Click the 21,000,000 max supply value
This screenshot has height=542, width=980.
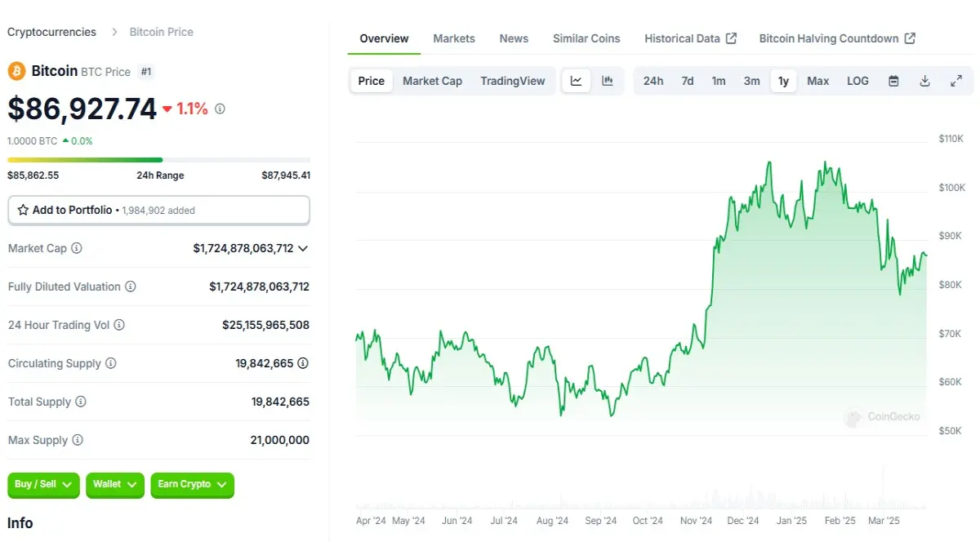279,440
